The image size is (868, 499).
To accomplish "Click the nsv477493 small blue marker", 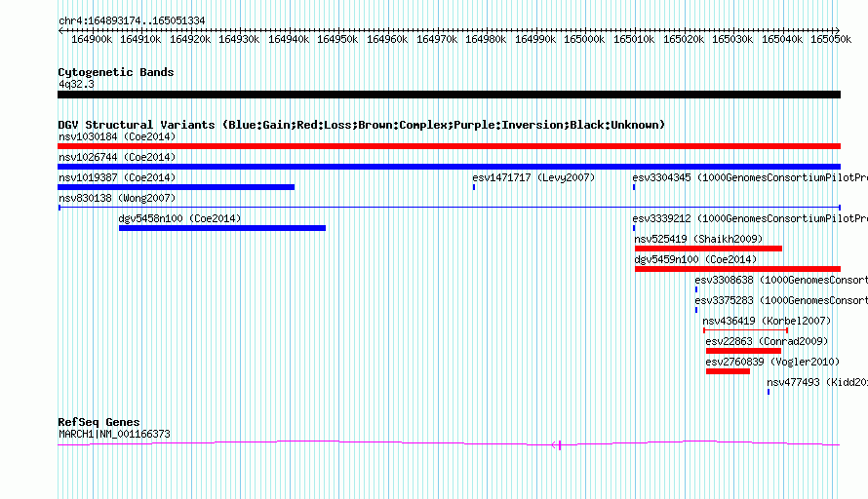I will 769,392.
